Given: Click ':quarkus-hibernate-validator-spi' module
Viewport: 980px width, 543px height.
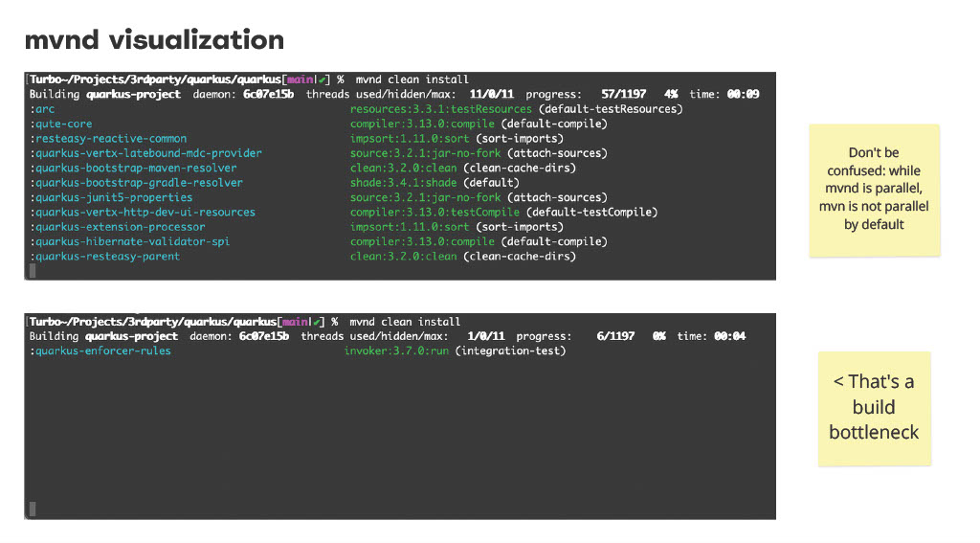Looking at the screenshot, I should coord(129,241).
